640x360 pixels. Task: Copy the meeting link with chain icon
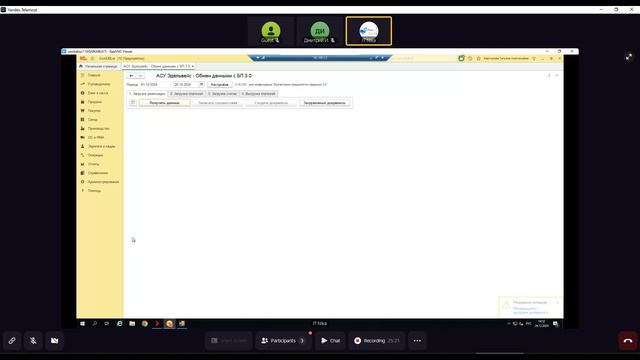tap(12, 340)
